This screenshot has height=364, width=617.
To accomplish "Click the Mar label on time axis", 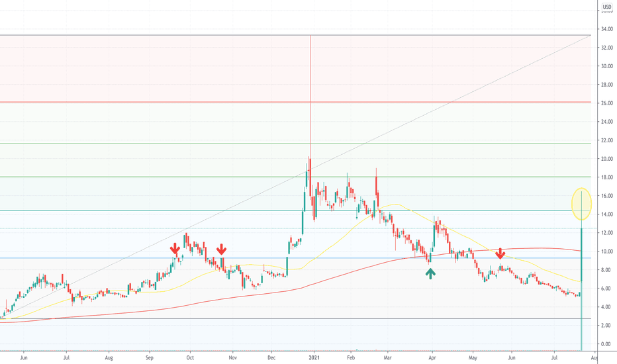I will point(387,357).
